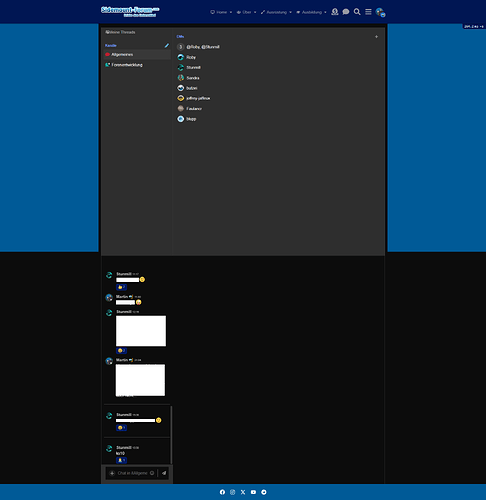This screenshot has height=500, width=486.
Task: Open the hamburger menu icon
Action: pyautogui.click(x=368, y=12)
